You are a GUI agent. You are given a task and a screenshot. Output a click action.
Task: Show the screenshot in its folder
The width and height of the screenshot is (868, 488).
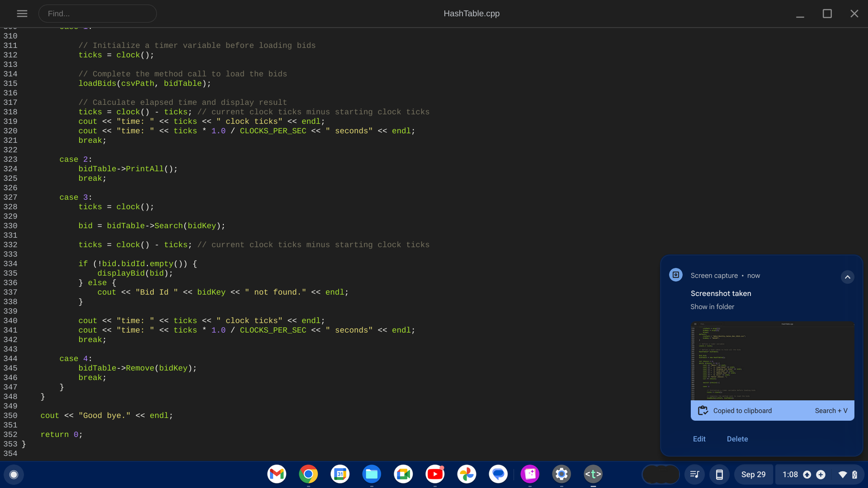(x=712, y=306)
